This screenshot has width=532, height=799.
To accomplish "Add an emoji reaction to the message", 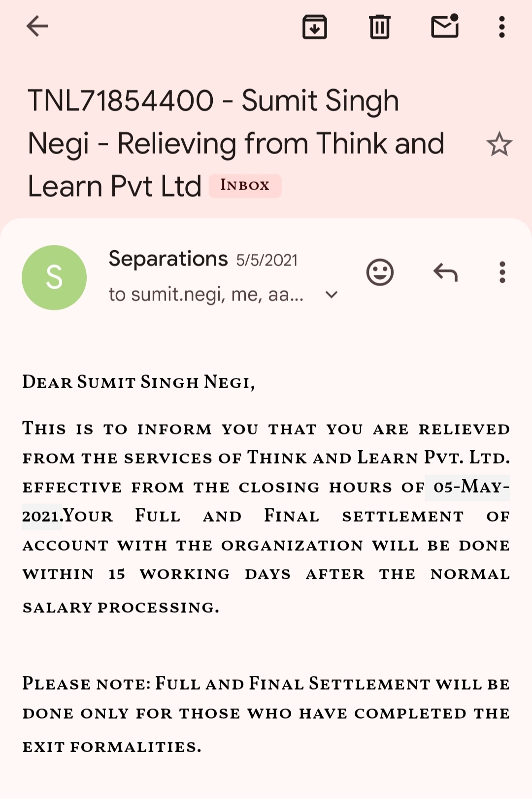I will tap(380, 272).
